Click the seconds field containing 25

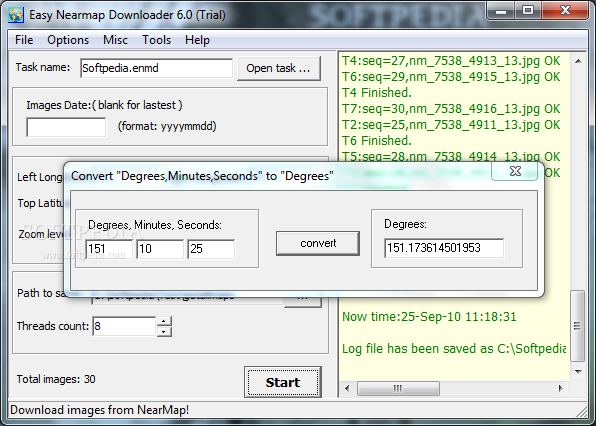211,249
